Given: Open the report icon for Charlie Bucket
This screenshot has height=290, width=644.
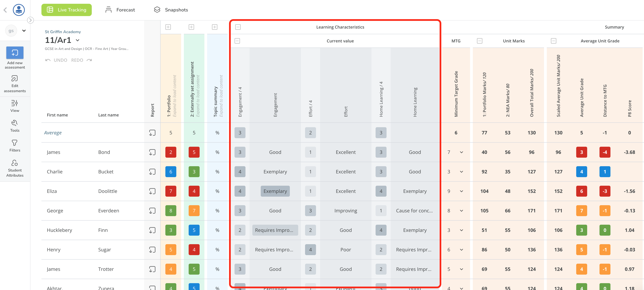Looking at the screenshot, I should (152, 172).
